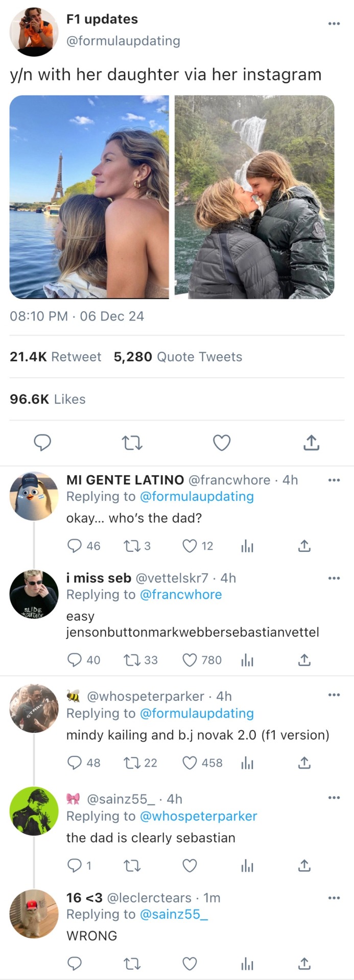Screen dimensions: 354x980
Task: Open the waterfall photo
Action: (x=254, y=197)
